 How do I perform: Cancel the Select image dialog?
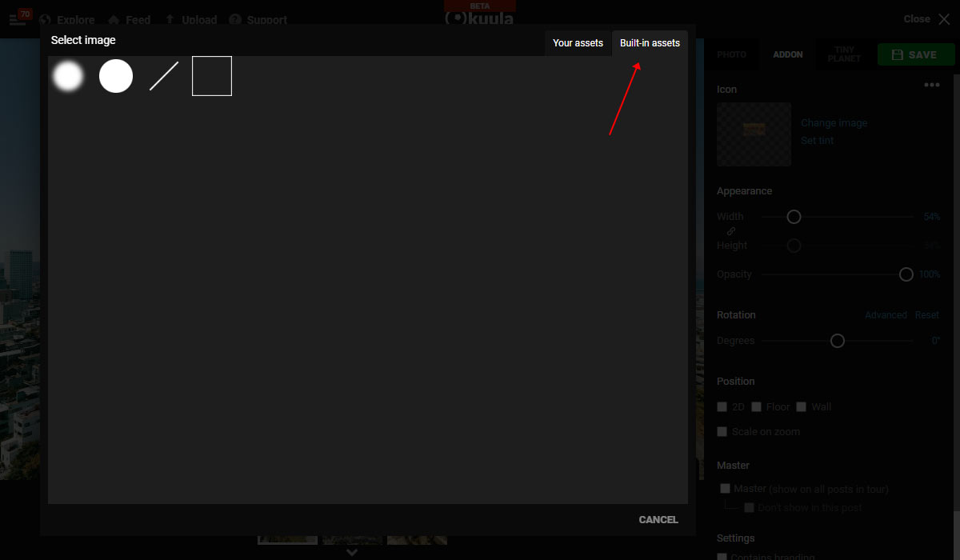[658, 520]
